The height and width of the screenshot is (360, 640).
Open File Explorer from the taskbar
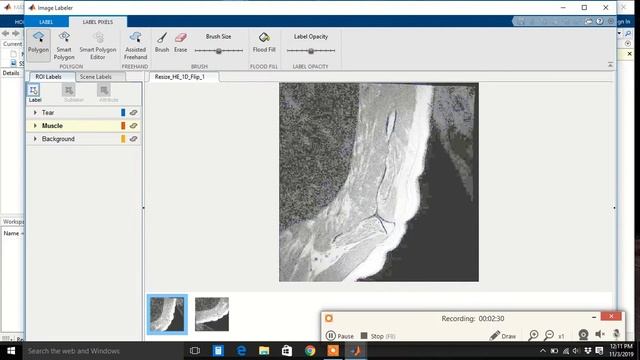point(264,351)
